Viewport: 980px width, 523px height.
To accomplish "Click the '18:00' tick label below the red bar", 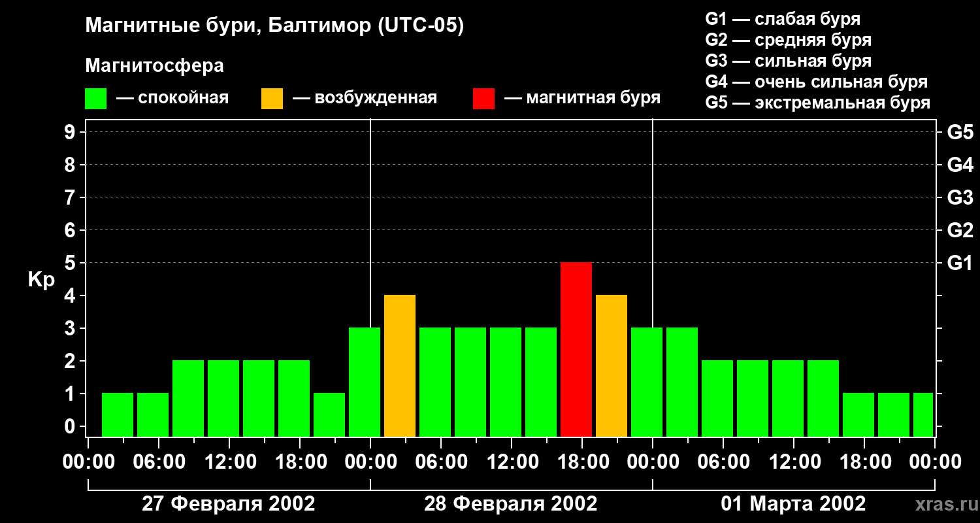I will coord(582,462).
